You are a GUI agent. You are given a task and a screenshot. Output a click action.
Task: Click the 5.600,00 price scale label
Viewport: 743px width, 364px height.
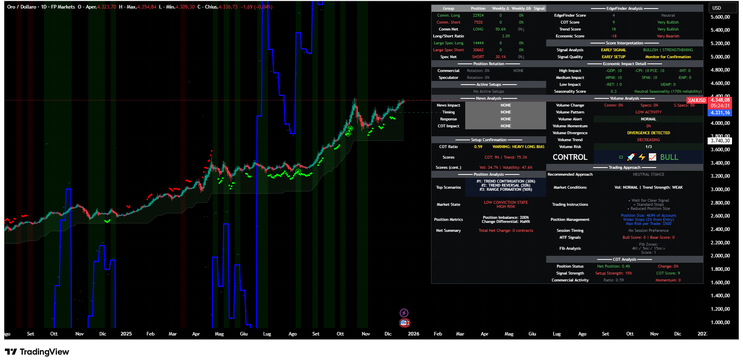pos(720,17)
